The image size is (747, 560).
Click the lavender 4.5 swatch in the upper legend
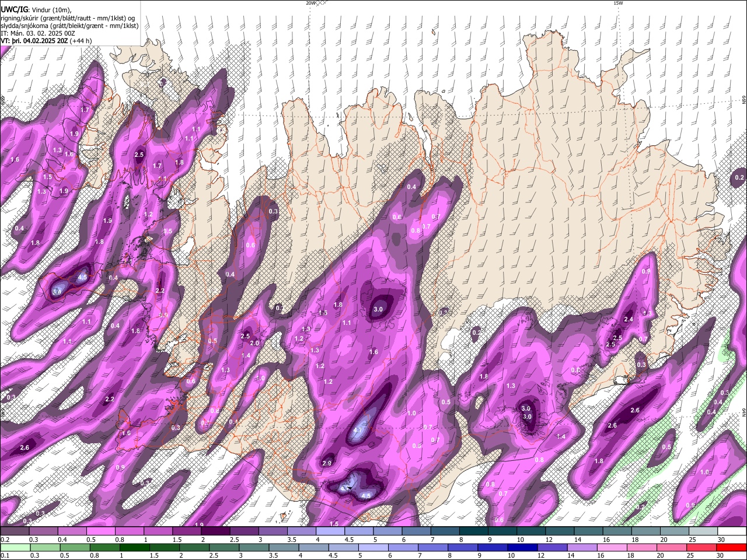[359, 531]
